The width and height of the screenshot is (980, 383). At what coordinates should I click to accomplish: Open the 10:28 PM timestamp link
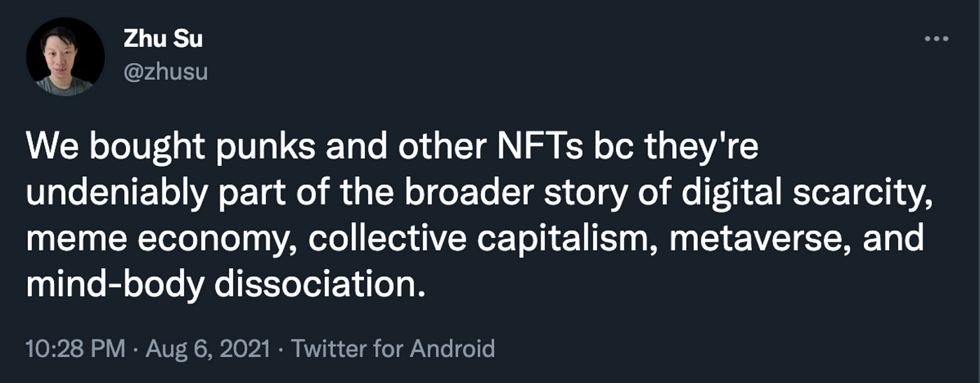click(x=76, y=348)
